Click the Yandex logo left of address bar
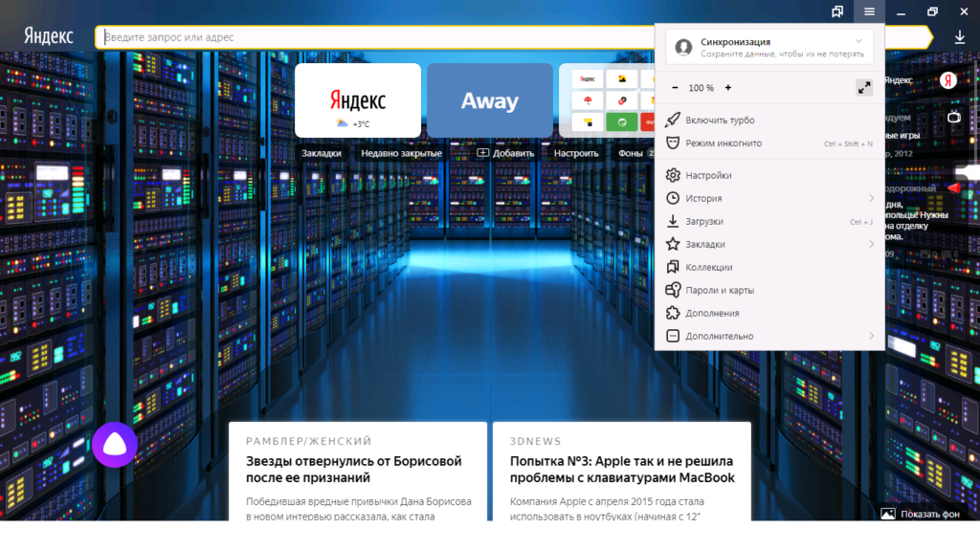The height and width of the screenshot is (551, 980). coord(49,36)
